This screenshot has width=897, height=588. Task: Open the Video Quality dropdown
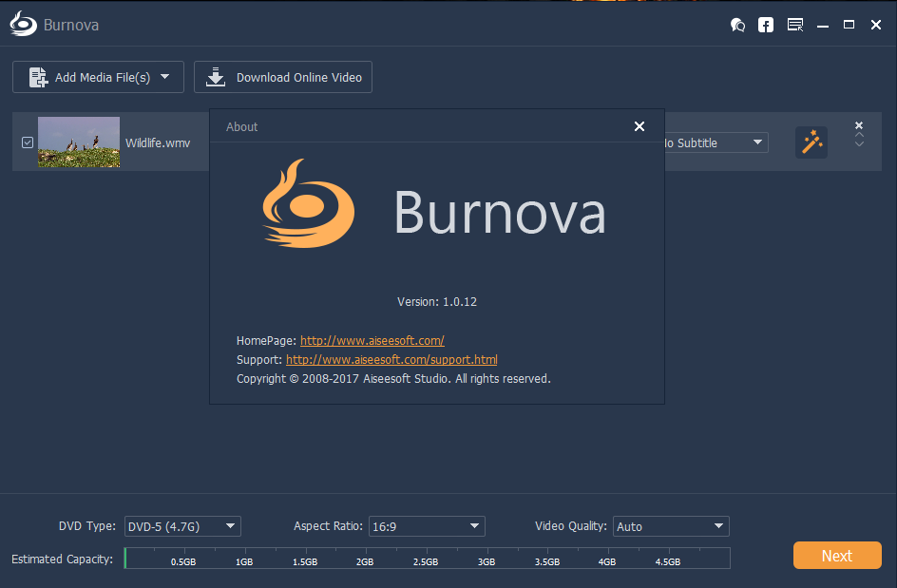point(671,526)
